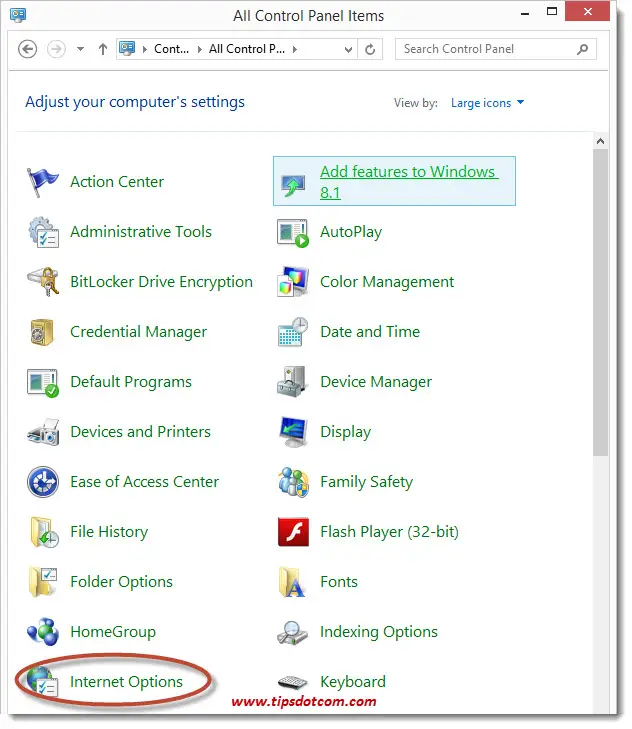
Task: Open the Action Center link
Action: (x=117, y=182)
